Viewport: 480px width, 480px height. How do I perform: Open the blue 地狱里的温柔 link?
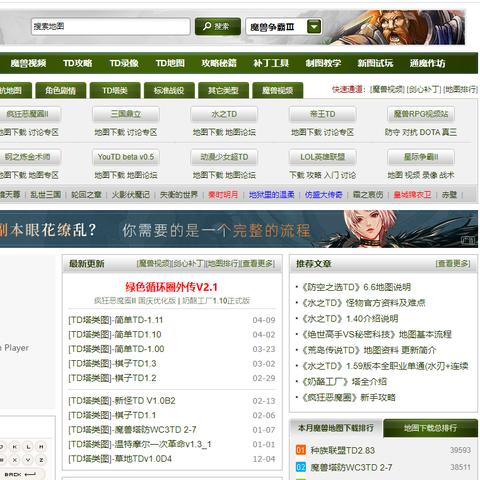click(x=272, y=195)
